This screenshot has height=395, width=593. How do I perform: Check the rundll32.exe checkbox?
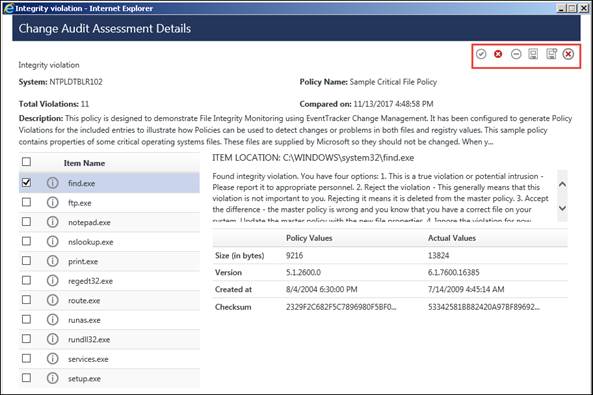(x=26, y=338)
